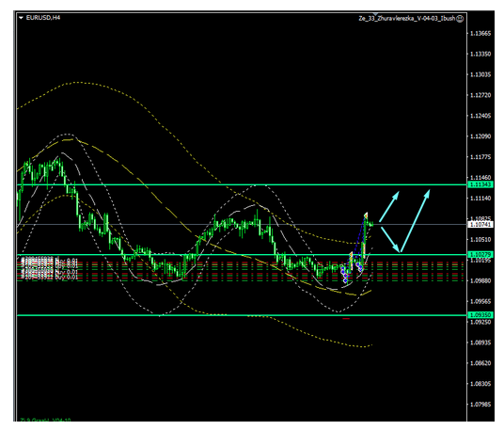The width and height of the screenshot is (504, 430).
Task: Click the 1.12720 price scale value
Action: [480, 95]
